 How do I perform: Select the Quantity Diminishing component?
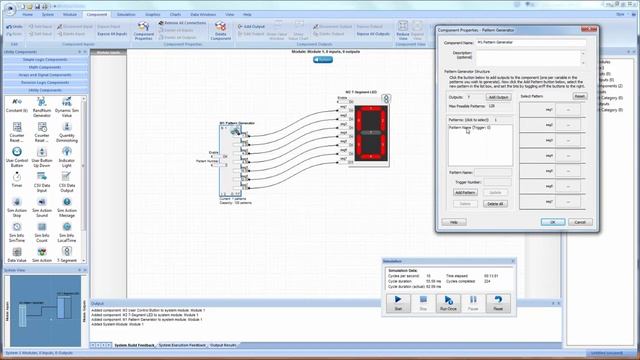[x=67, y=132]
